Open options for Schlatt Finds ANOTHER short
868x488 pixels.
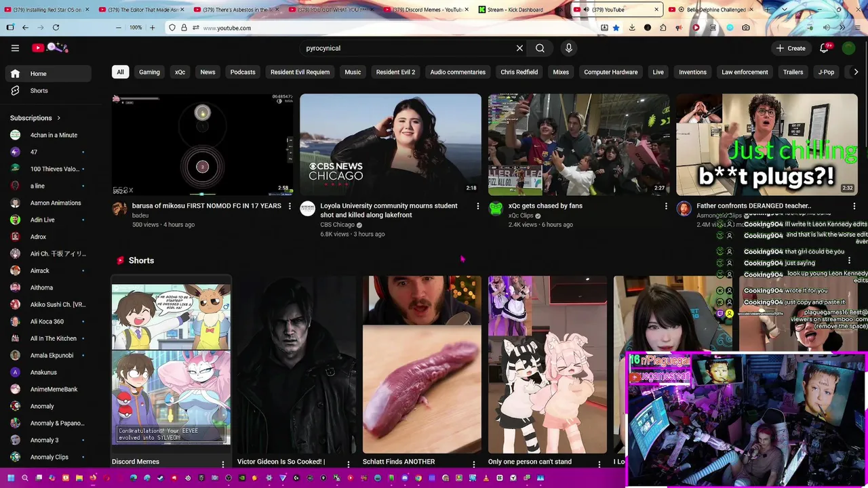click(474, 464)
